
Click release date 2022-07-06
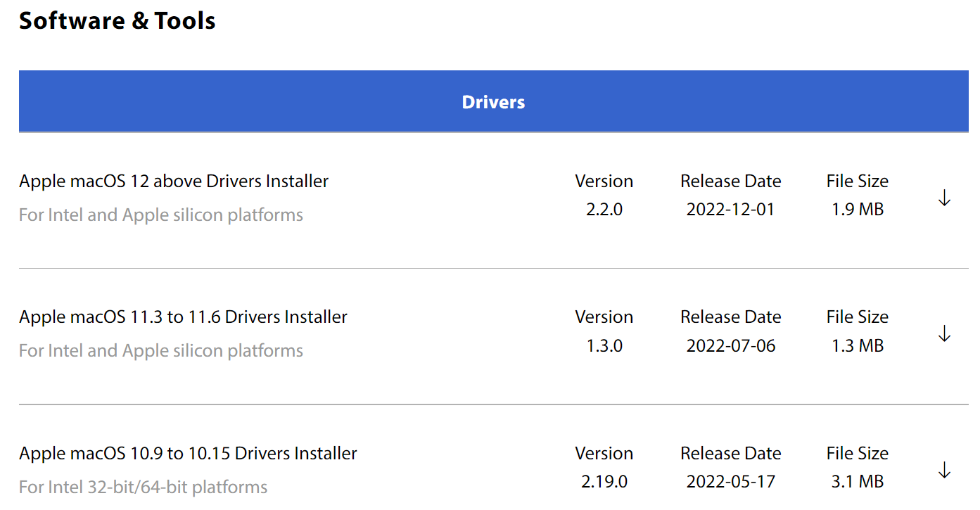[730, 345]
